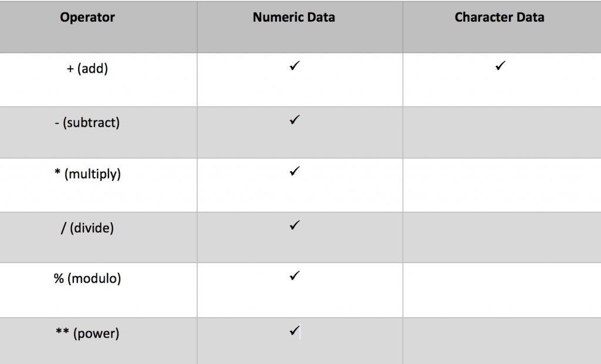Image resolution: width=601 pixels, height=364 pixels.
Task: Click the Numeric Data checkmark for add
Action: pyautogui.click(x=295, y=67)
